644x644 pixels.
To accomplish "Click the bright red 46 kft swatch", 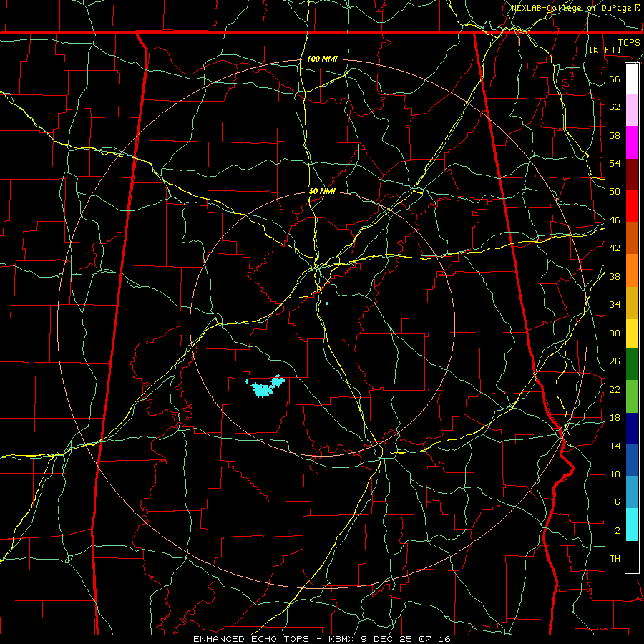I will pos(632,207).
